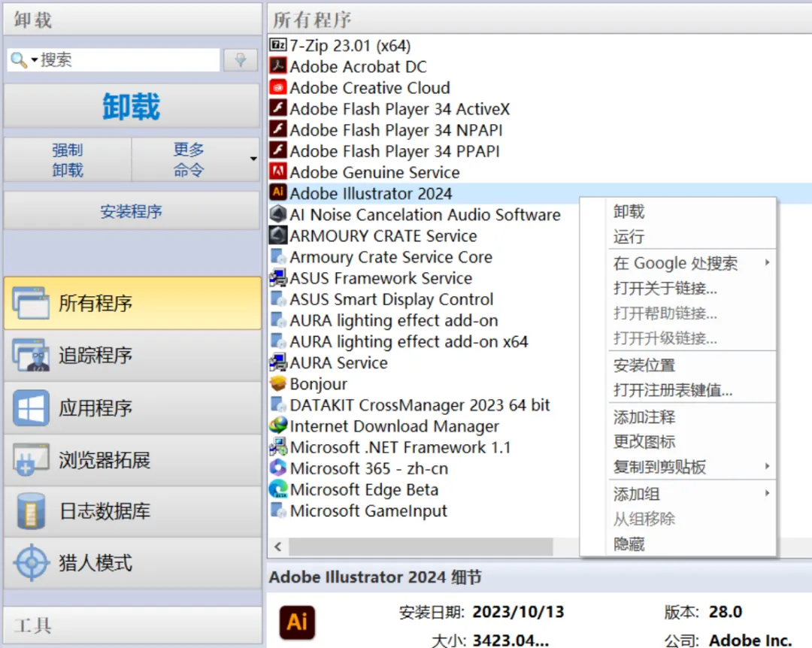Viewport: 812px width, 648px height.
Task: Select AI Noise Cancelation Audio Software icon
Action: click(278, 214)
